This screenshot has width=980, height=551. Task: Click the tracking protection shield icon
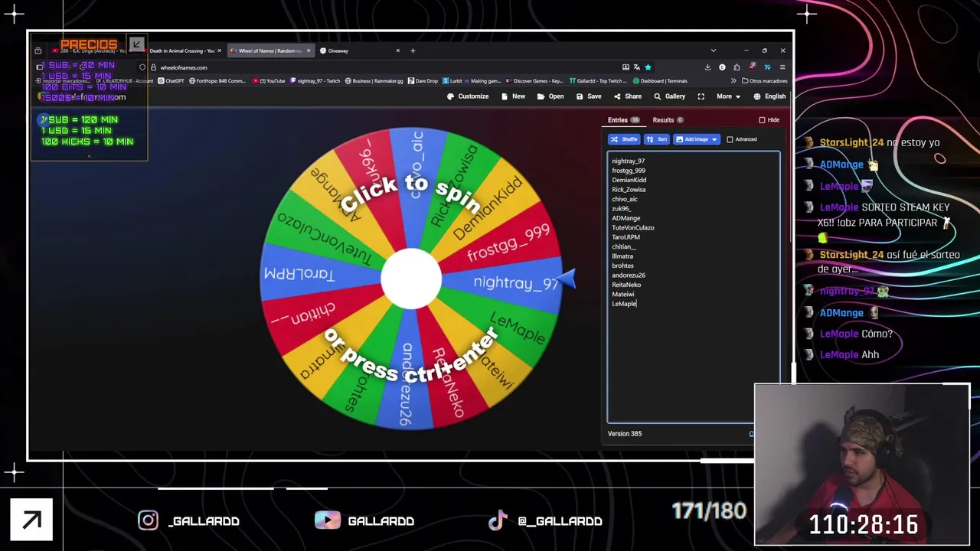[142, 67]
